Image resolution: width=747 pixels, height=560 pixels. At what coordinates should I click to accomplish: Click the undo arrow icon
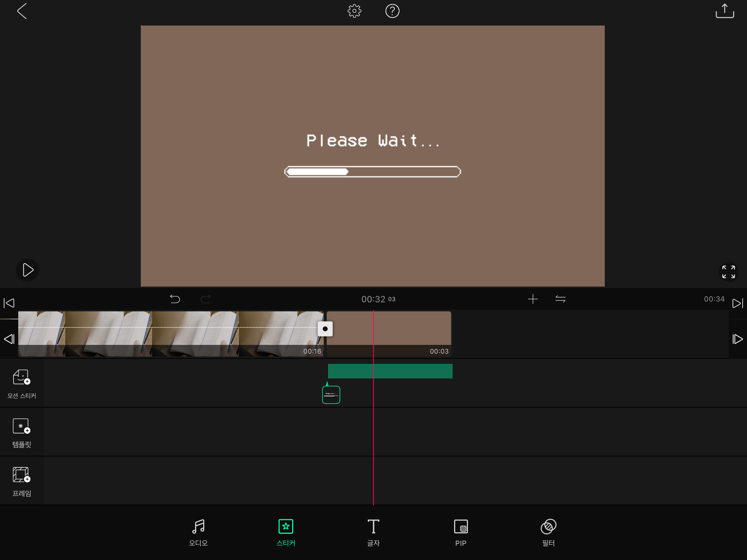[175, 299]
